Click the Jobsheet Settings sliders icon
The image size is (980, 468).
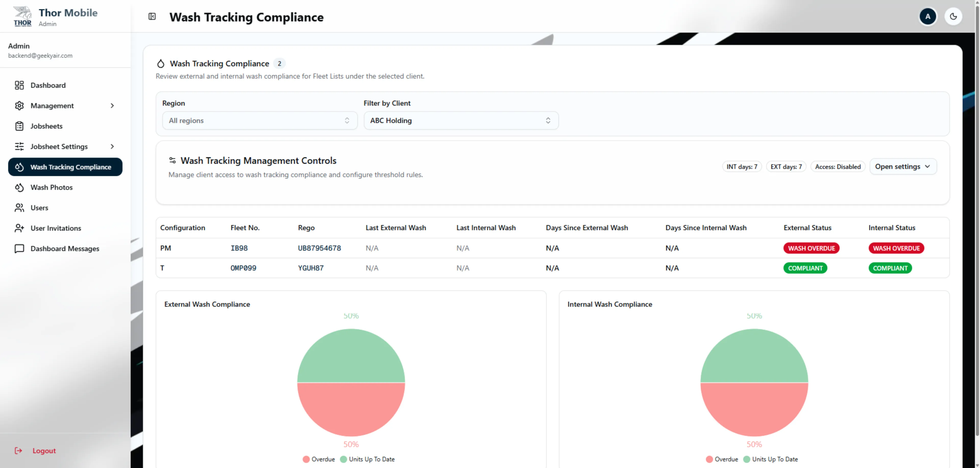[x=19, y=146]
